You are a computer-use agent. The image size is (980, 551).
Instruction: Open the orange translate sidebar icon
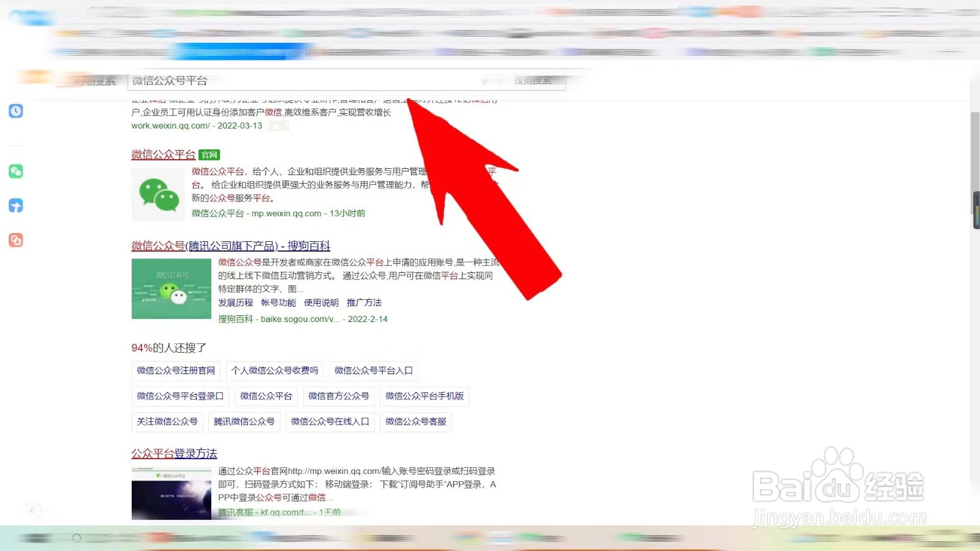pyautogui.click(x=16, y=239)
